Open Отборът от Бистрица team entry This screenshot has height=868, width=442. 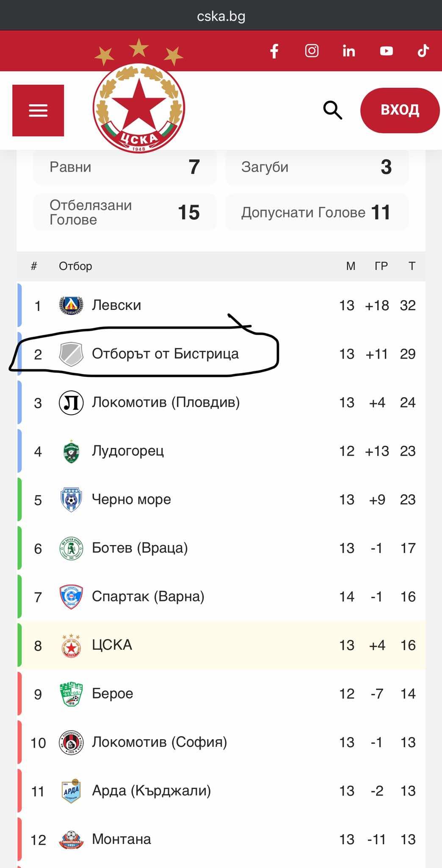[x=165, y=354]
